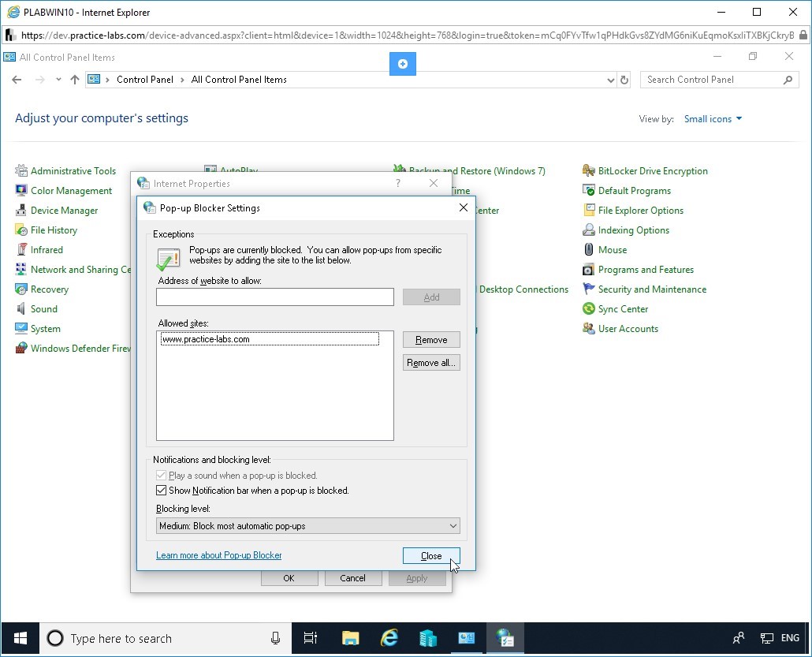Viewport: 812px width, 657px height.
Task: Open Mouse settings icon
Action: pos(588,249)
